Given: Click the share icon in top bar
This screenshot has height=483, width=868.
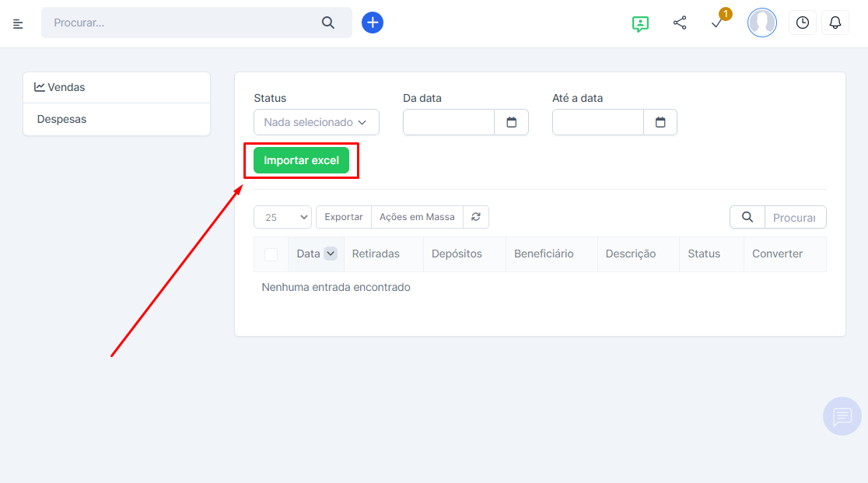Looking at the screenshot, I should pyautogui.click(x=680, y=23).
